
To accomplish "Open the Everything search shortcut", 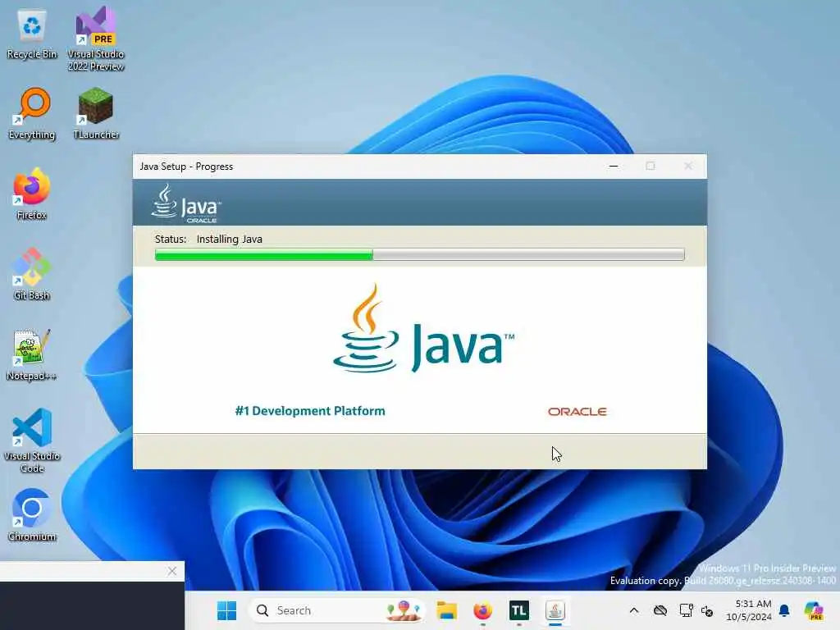I will (x=32, y=114).
